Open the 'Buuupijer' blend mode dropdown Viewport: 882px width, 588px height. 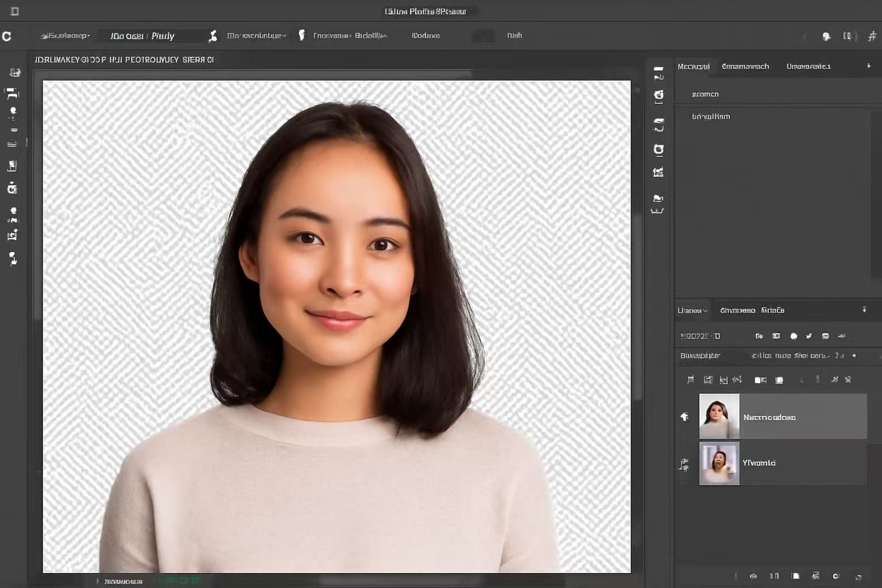[700, 355]
